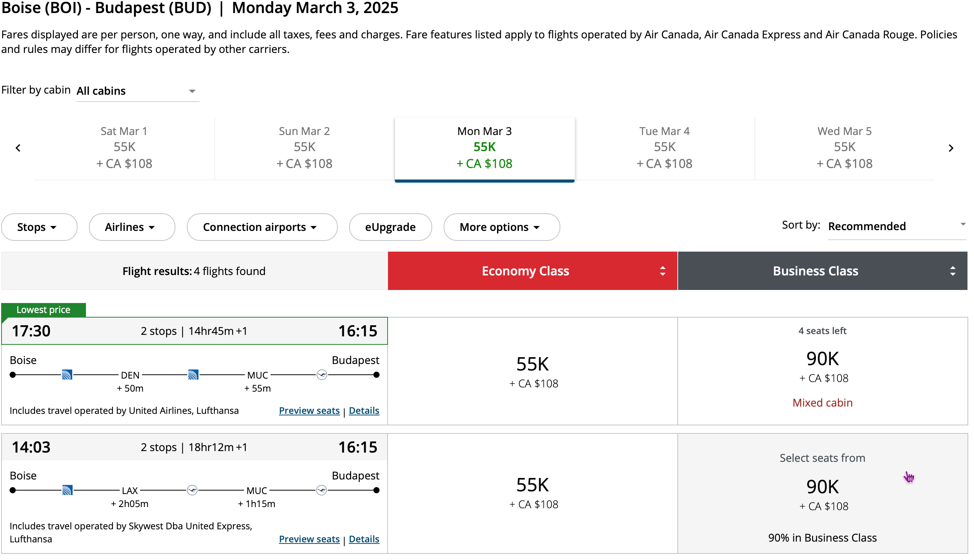Click United logo on DEN–MUC segment

pyautogui.click(x=193, y=375)
